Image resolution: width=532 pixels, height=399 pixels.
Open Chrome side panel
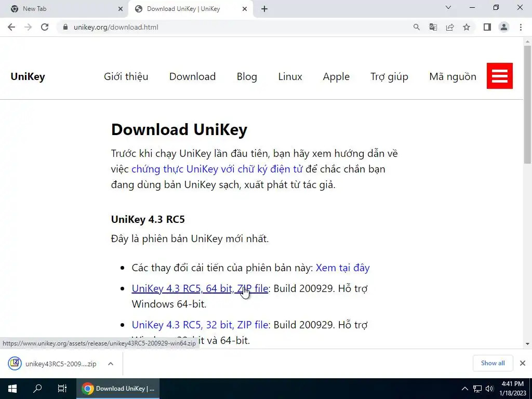tap(487, 27)
